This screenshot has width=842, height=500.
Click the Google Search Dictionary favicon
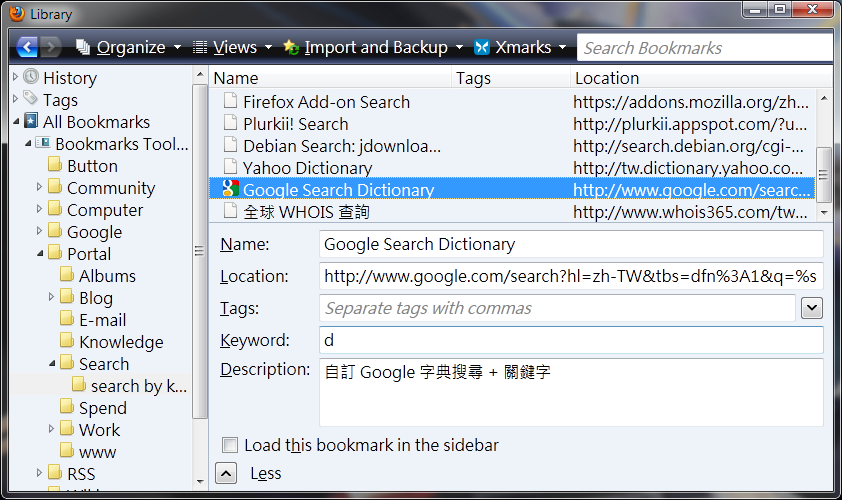tap(230, 189)
